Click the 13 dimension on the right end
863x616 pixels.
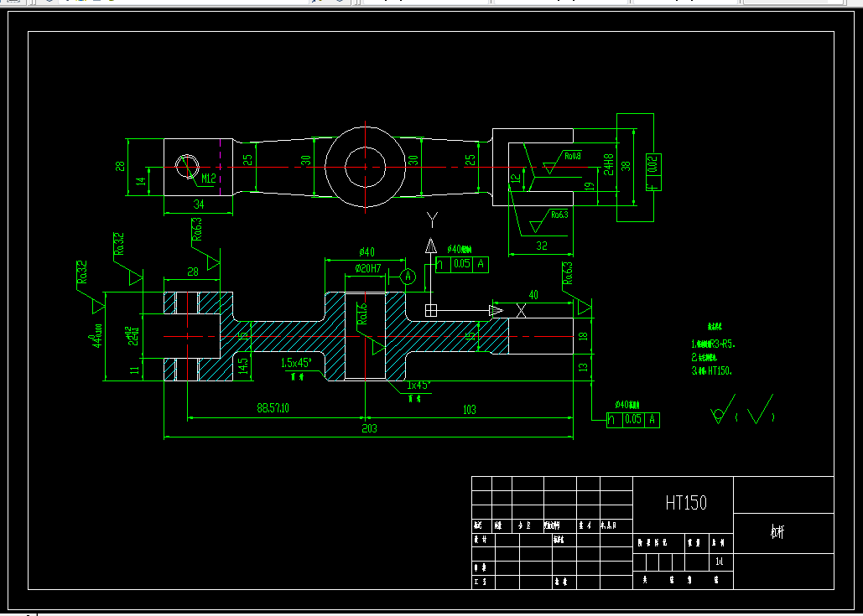click(x=584, y=365)
